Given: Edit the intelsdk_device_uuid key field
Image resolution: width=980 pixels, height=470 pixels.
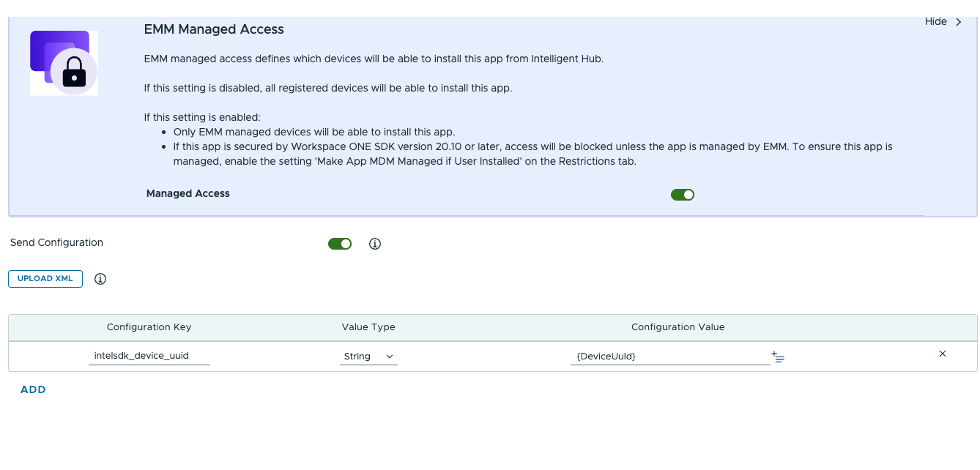Looking at the screenshot, I should [149, 355].
